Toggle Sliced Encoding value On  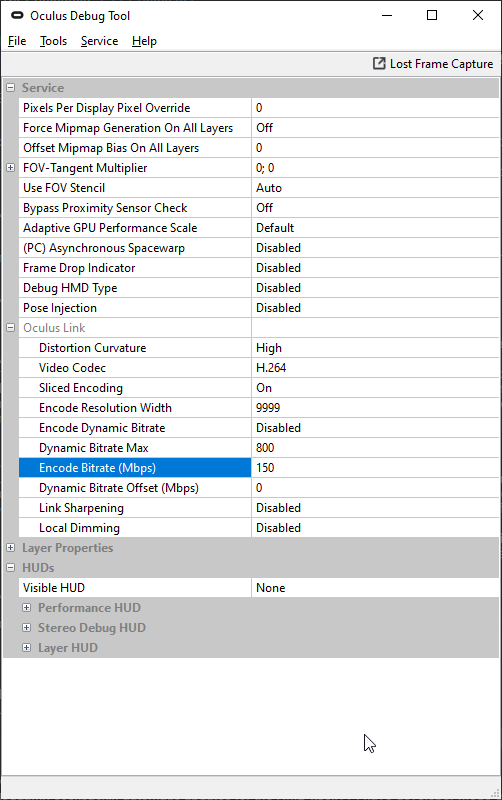(x=375, y=388)
